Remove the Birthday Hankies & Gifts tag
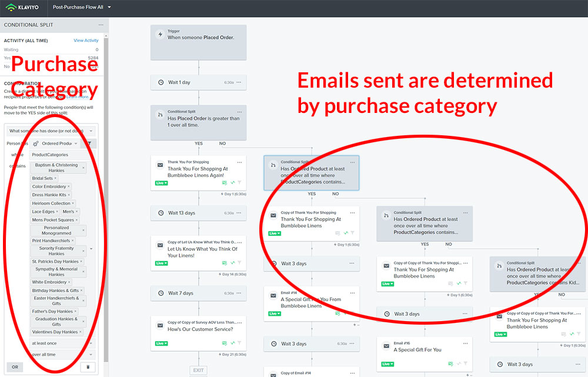Screen dimensions: 588x377 [x=81, y=291]
